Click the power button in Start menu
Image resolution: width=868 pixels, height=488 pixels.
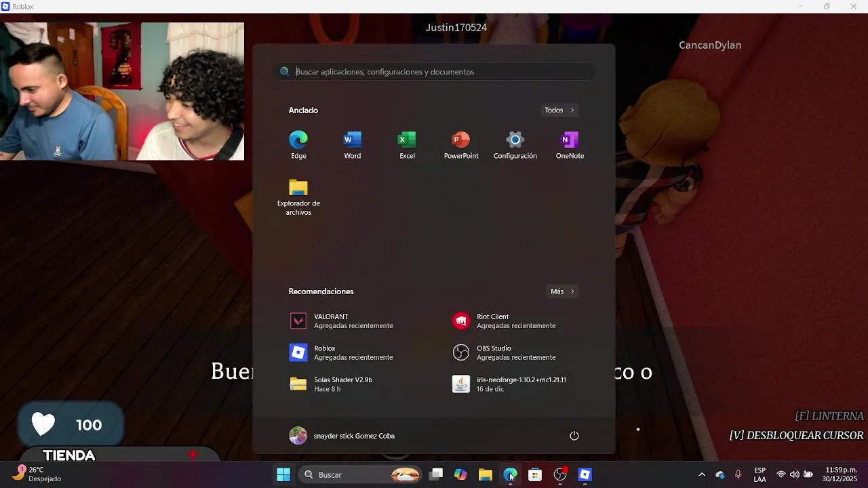[x=574, y=436]
